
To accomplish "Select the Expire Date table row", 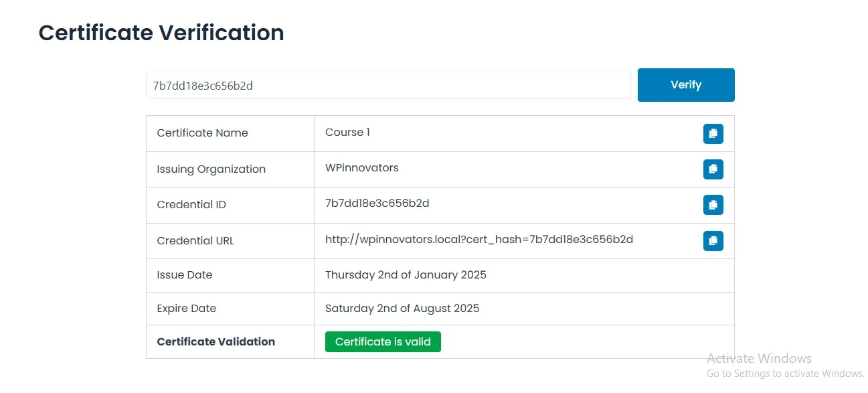I will point(440,308).
